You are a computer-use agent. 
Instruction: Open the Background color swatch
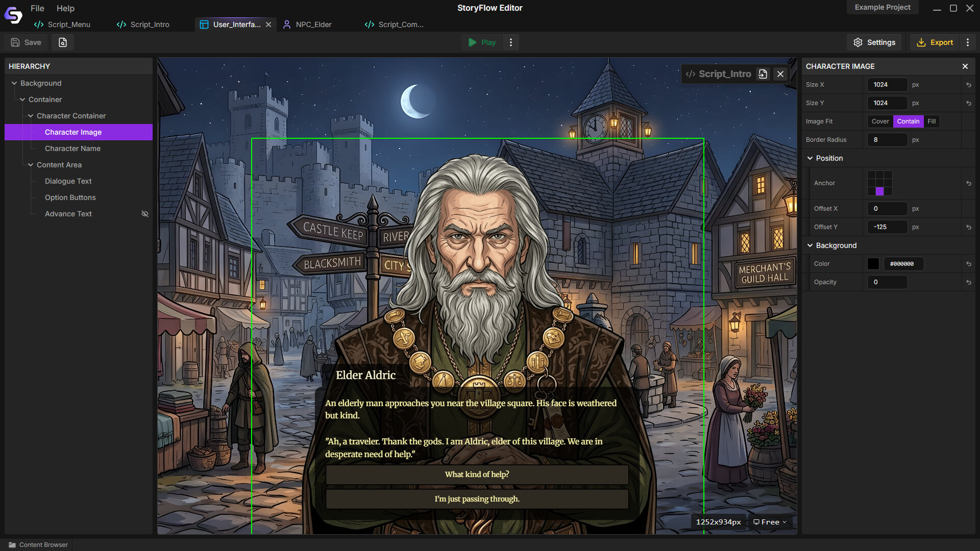click(873, 263)
